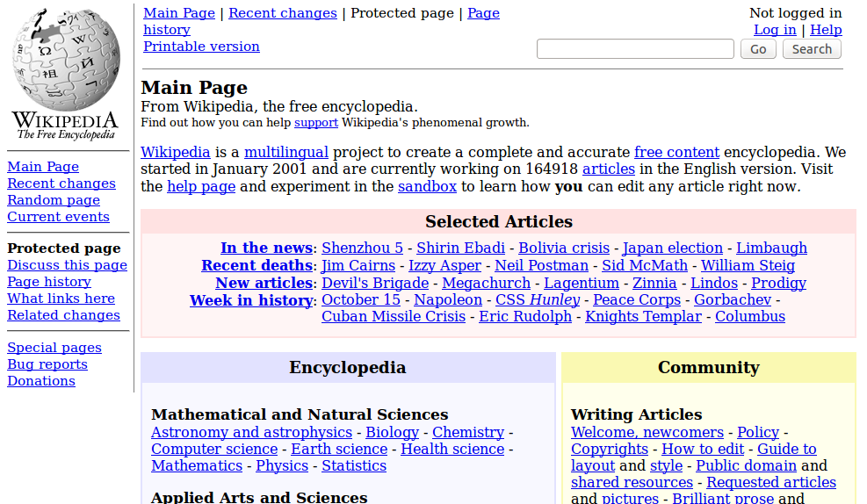
Task: Open Special pages link
Action: pyautogui.click(x=54, y=348)
